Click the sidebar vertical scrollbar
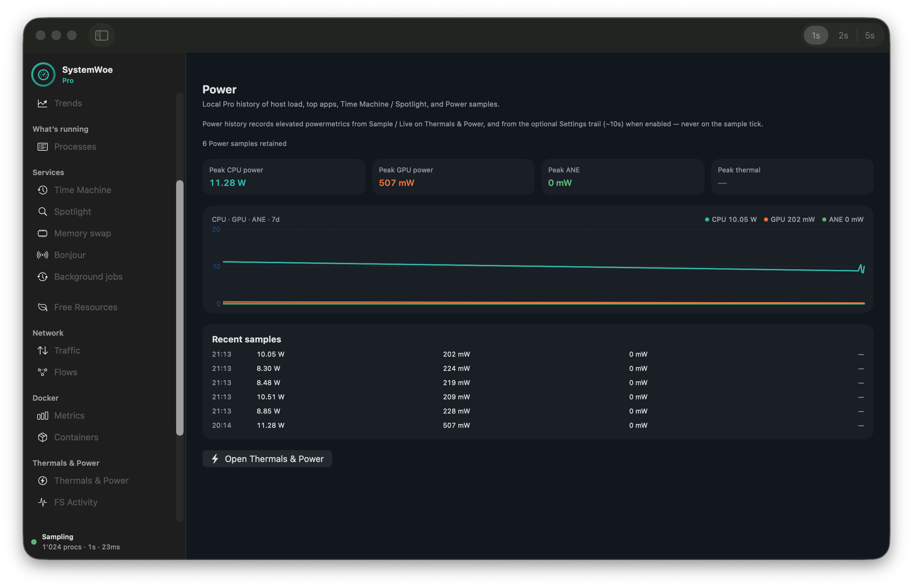Image resolution: width=913 pixels, height=588 pixels. (x=180, y=308)
